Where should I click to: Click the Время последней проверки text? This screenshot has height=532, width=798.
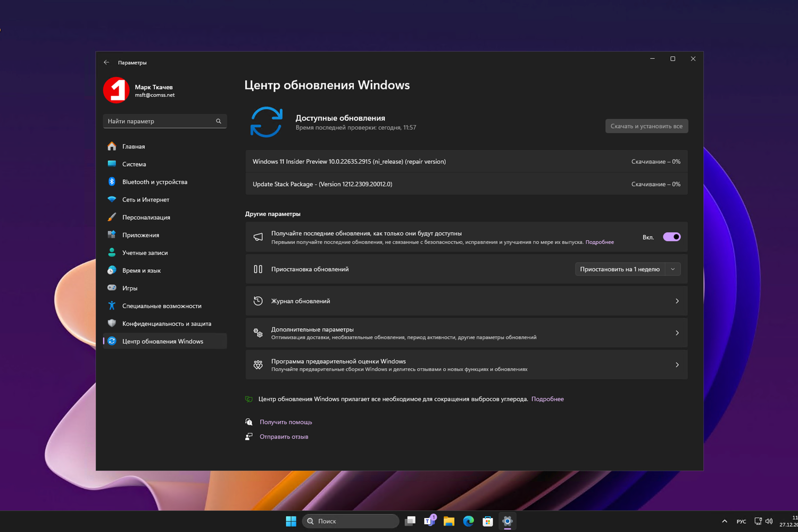[356, 128]
